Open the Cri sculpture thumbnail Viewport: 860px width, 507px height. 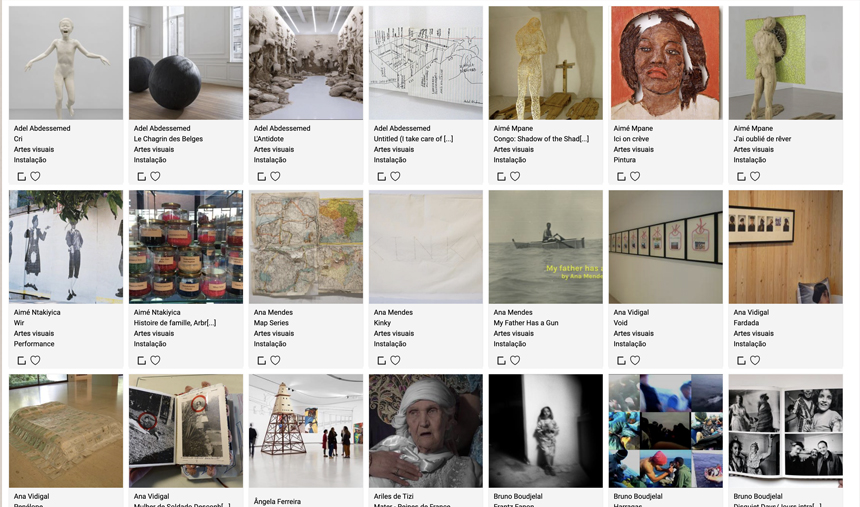(x=66, y=63)
